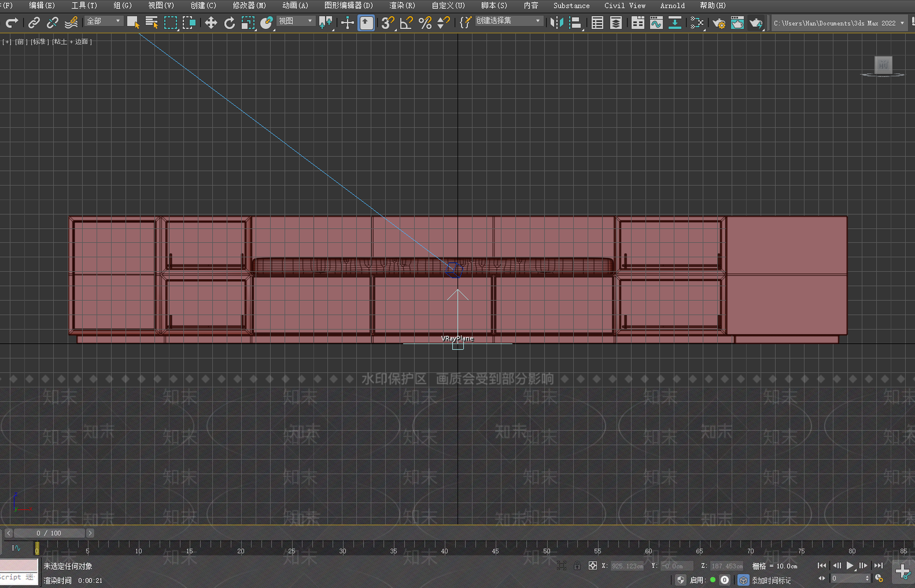Click the ViewCube front face

(x=883, y=64)
